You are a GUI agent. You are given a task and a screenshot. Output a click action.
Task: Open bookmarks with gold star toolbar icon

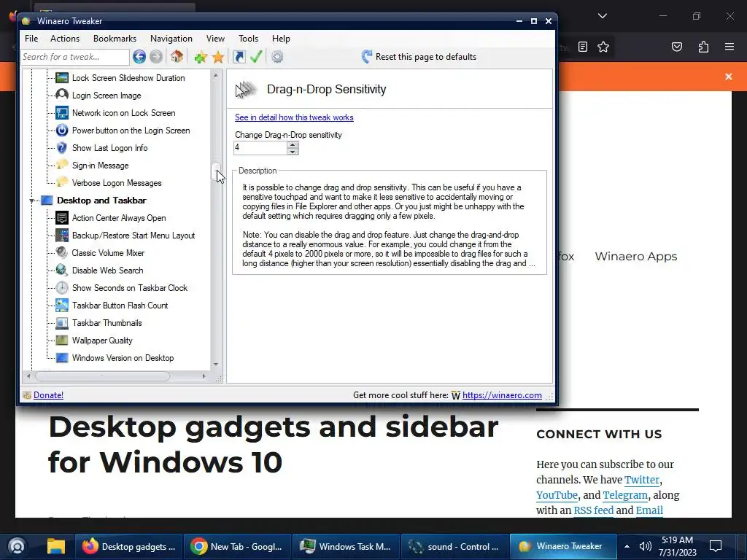(218, 57)
